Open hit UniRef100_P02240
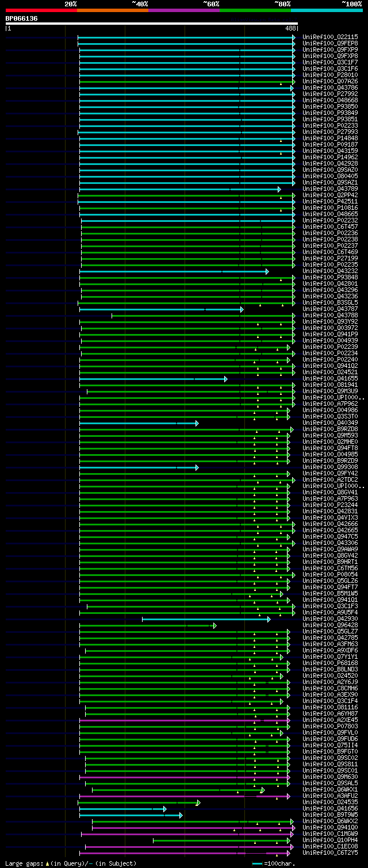This screenshot has width=368, height=868. pos(330,360)
